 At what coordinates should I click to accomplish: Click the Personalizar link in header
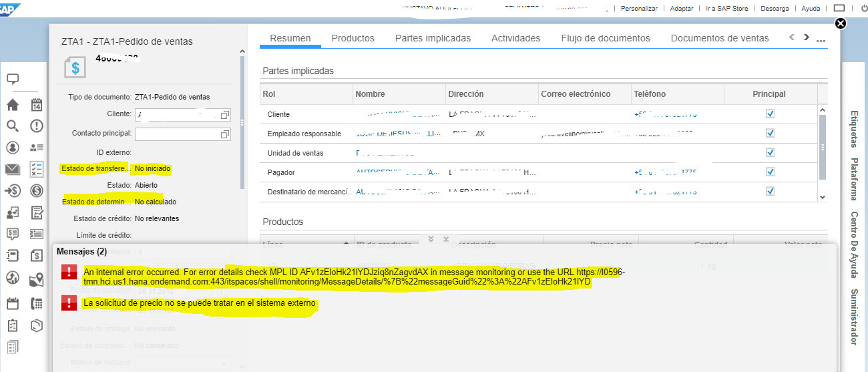[639, 9]
